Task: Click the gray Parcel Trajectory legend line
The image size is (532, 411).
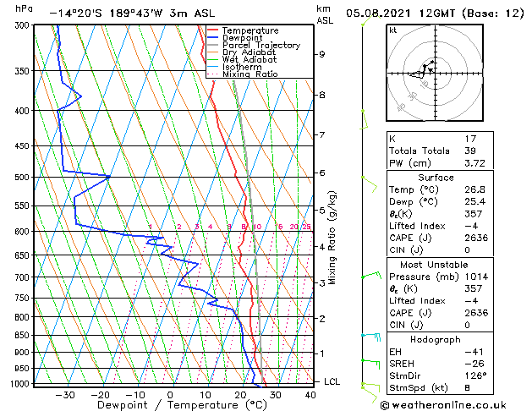Action: point(212,45)
